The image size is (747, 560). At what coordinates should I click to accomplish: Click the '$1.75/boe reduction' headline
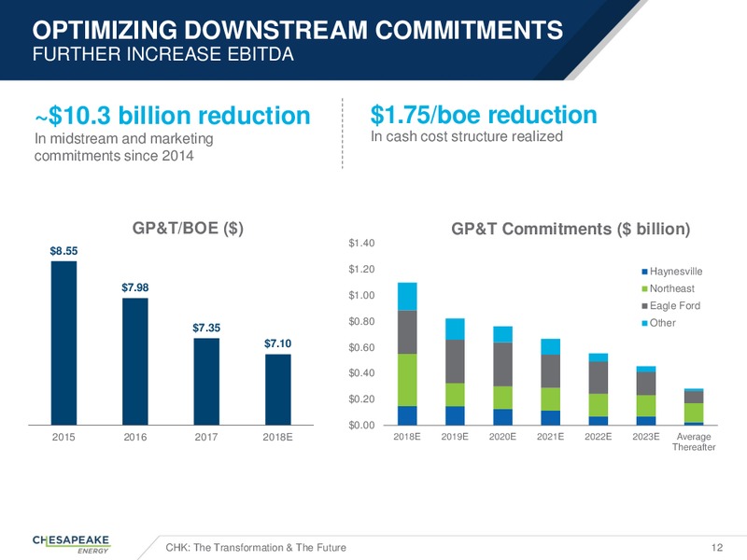[x=484, y=115]
